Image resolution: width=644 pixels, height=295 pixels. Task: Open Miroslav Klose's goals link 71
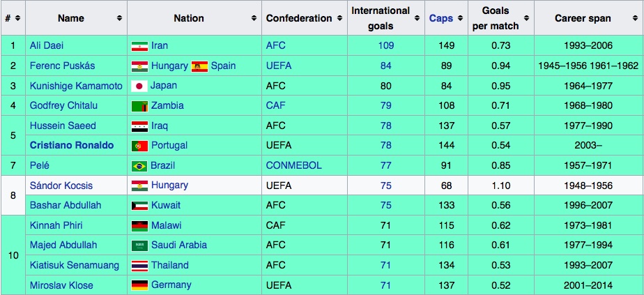click(x=385, y=285)
